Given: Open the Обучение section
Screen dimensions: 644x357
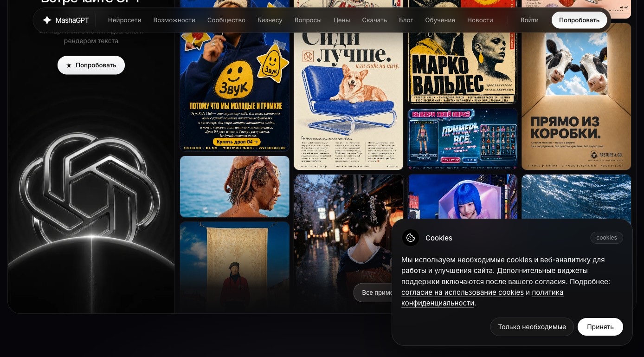Looking at the screenshot, I should (440, 20).
